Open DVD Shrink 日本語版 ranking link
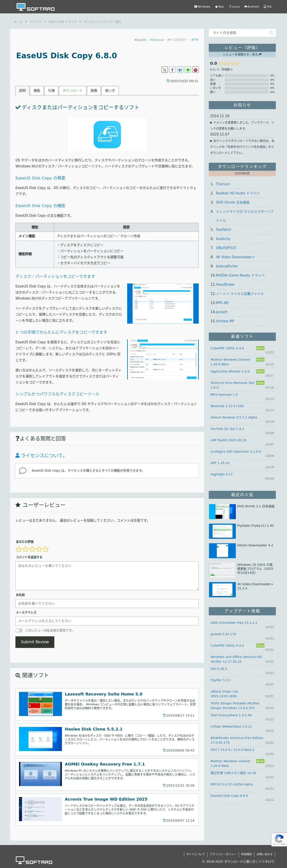Viewport: 287px width, 868px height. tap(233, 202)
